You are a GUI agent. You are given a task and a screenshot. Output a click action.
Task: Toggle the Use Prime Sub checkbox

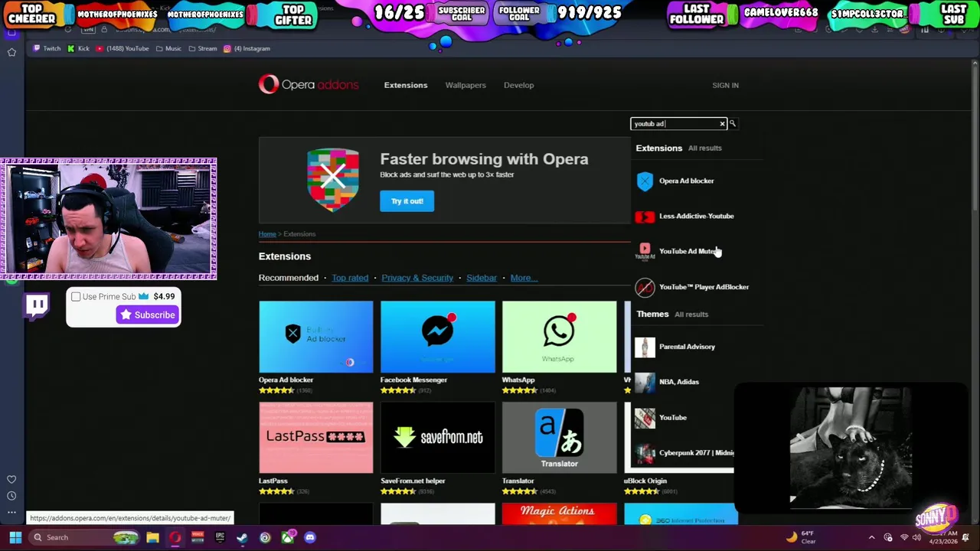click(x=76, y=297)
